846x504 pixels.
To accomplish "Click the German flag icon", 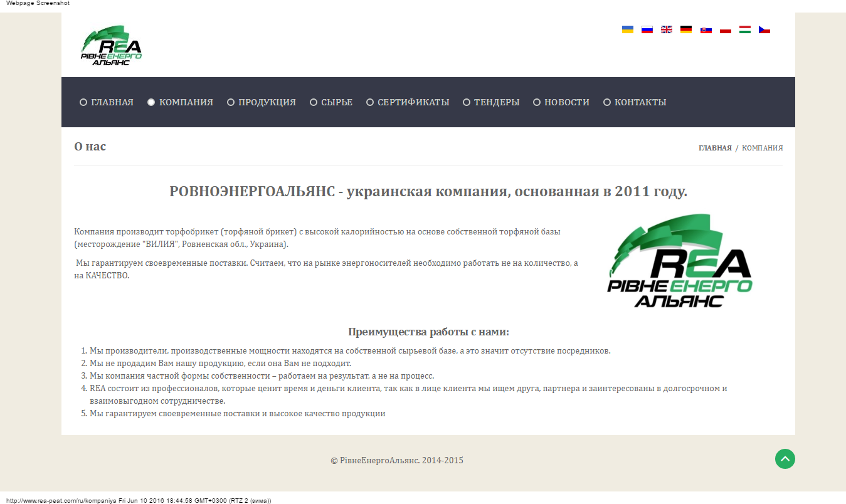I will pos(685,29).
